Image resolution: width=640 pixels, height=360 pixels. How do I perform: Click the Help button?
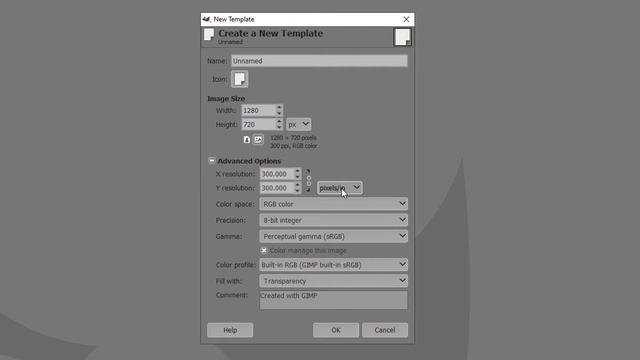(230, 330)
